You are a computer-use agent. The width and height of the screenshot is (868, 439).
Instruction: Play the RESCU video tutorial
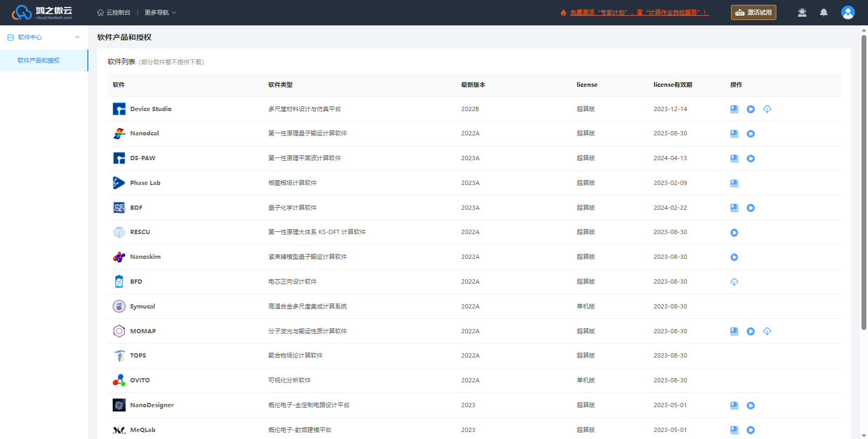[x=734, y=232]
